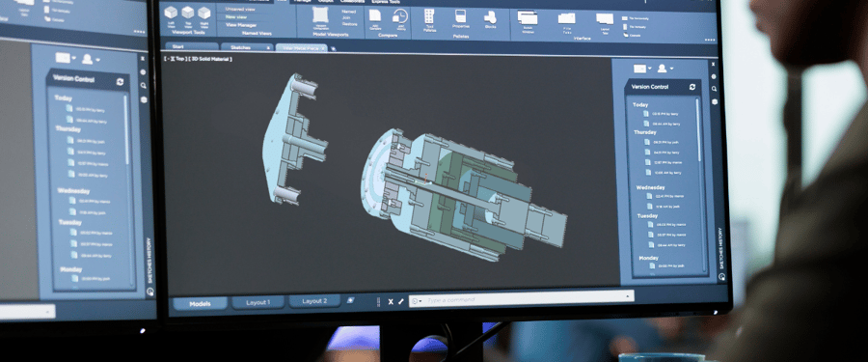Screen dimensions: 868x362
Task: Switch to the Inner Metal Piece tab
Action: (x=302, y=48)
